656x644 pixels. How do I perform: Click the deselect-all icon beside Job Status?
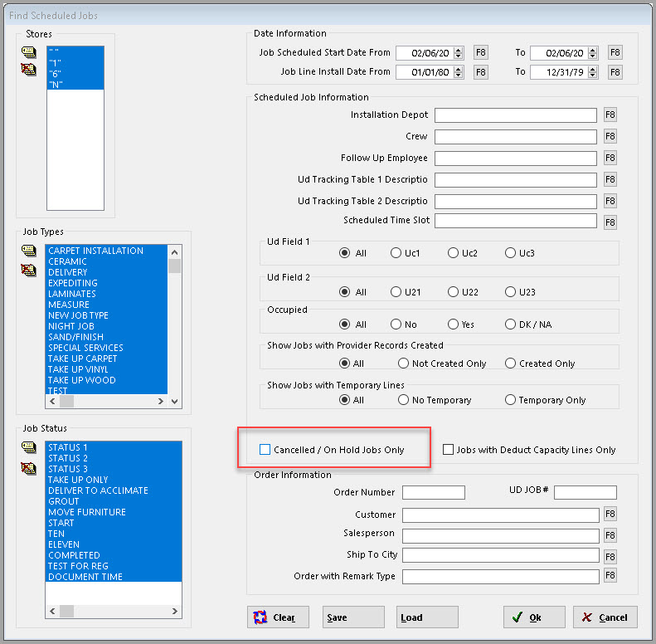click(28, 468)
